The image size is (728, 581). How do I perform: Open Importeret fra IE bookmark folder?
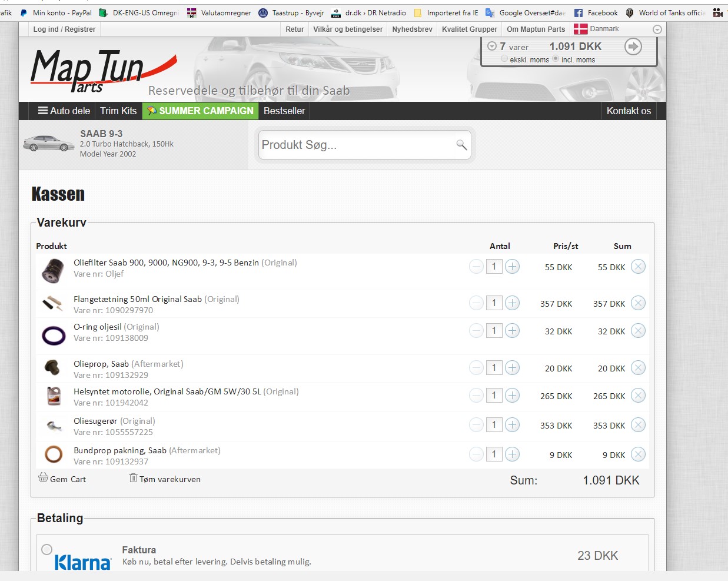447,12
